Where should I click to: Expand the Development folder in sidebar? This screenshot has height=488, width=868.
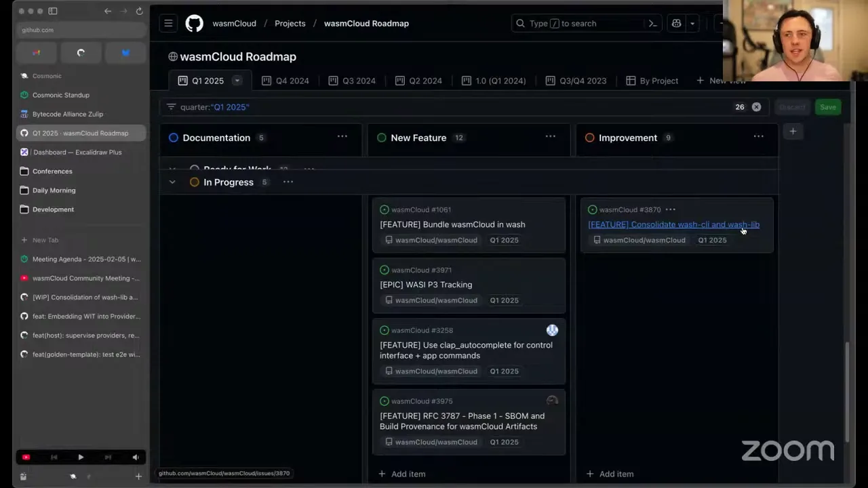point(81,209)
